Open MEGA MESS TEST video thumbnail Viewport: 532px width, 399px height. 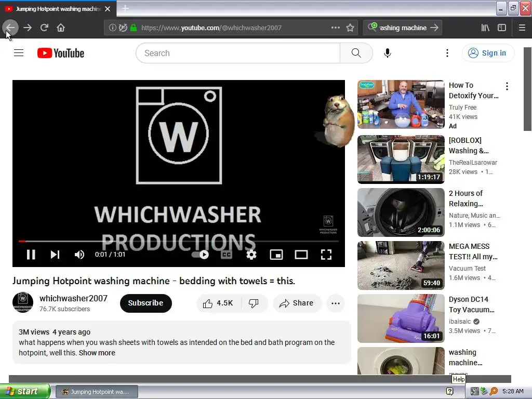401,265
